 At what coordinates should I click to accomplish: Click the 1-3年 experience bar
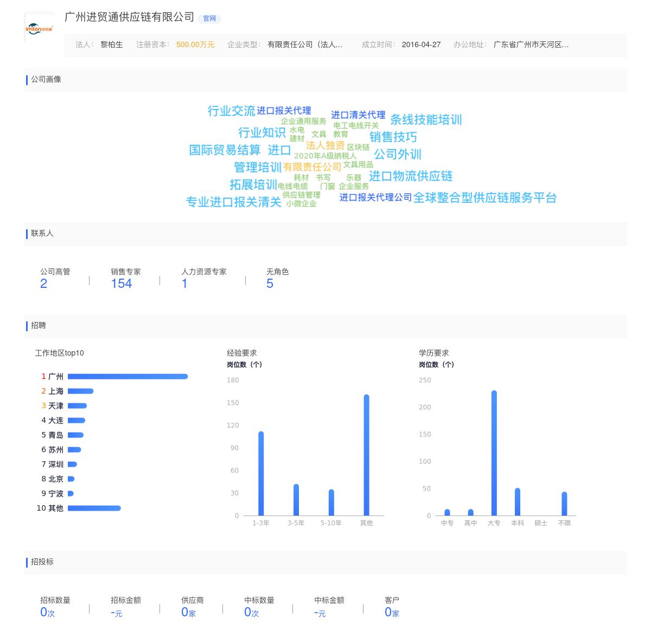pos(261,473)
